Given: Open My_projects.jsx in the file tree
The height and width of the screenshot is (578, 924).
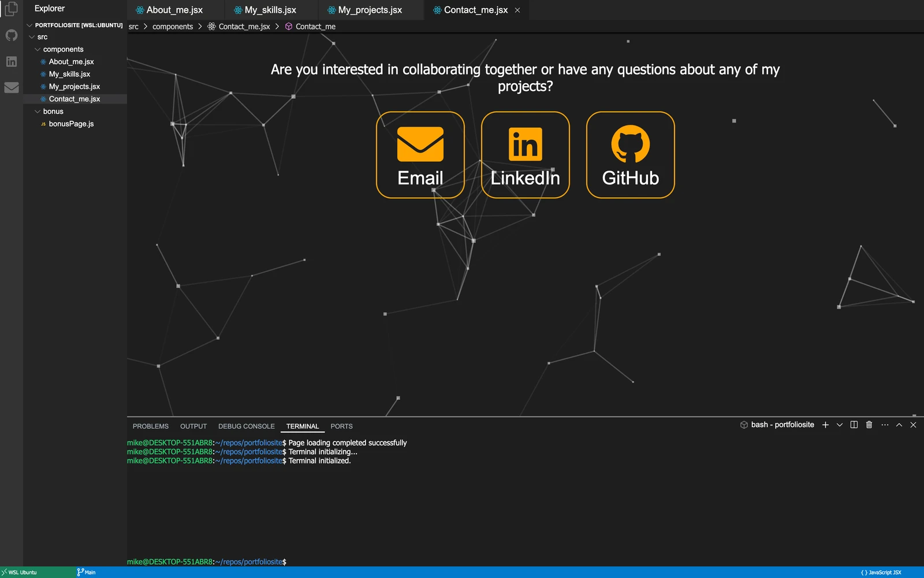Looking at the screenshot, I should pos(74,87).
